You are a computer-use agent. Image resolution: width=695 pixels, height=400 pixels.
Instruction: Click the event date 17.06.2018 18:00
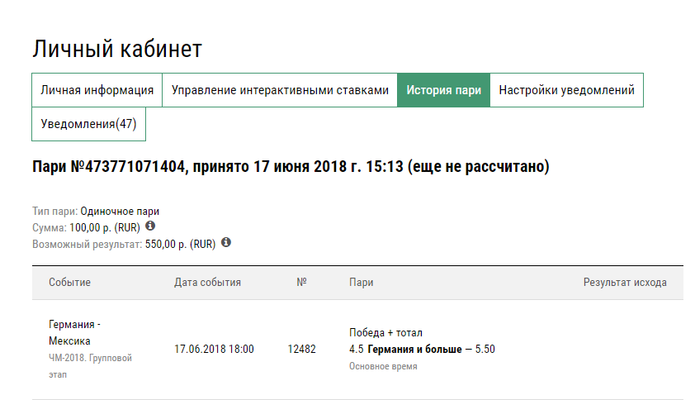(x=214, y=349)
